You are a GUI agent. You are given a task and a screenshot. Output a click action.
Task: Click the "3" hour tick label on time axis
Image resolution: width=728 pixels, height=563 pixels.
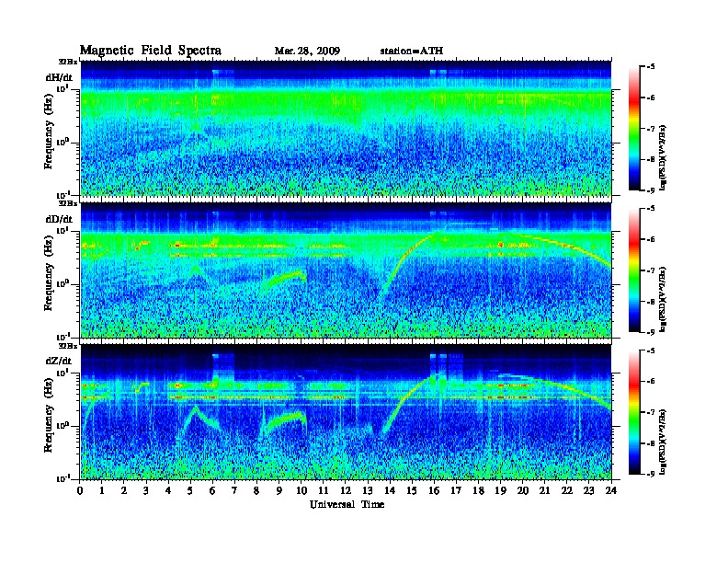click(x=147, y=490)
